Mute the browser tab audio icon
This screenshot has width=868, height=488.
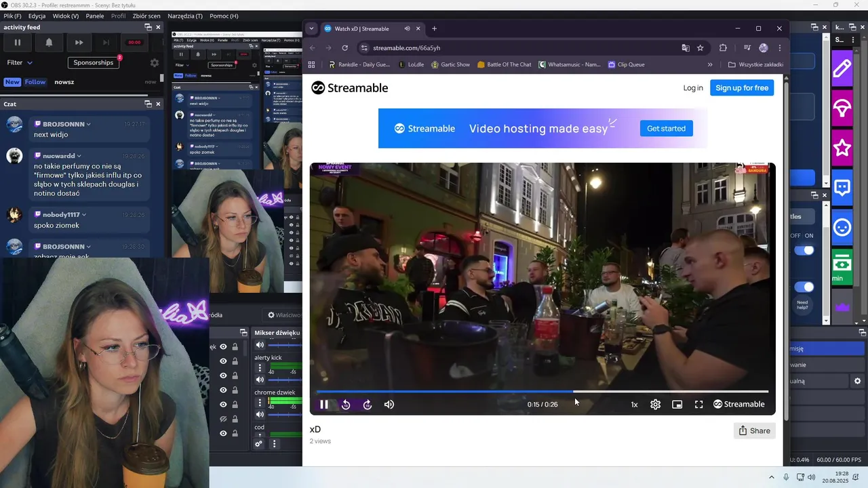[x=407, y=28]
